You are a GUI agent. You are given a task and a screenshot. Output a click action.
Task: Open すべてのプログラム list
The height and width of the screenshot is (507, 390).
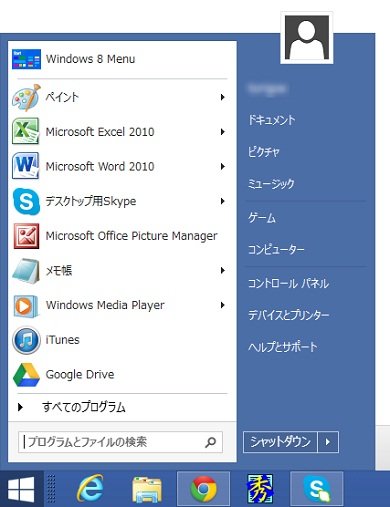(x=83, y=407)
